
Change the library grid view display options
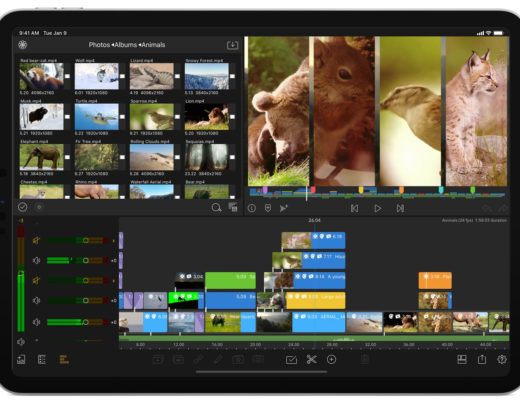pos(233,207)
